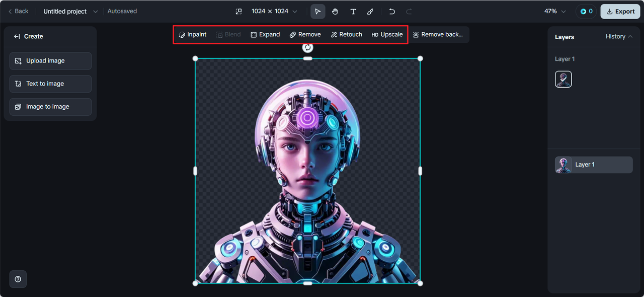Choose the HD Upscale tool
The image size is (644, 297).
387,35
